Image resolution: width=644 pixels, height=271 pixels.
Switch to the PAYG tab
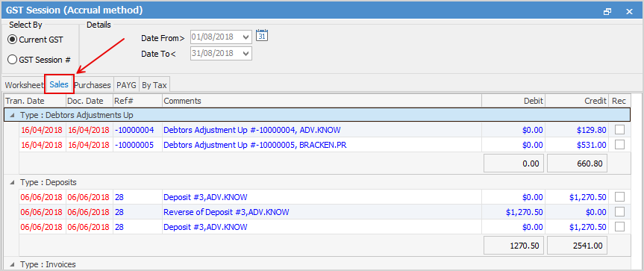coord(126,85)
